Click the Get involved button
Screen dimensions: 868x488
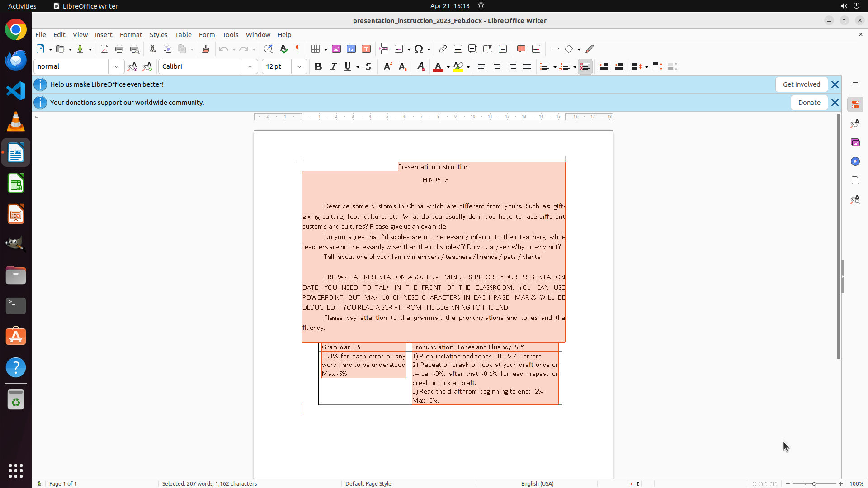(x=801, y=84)
